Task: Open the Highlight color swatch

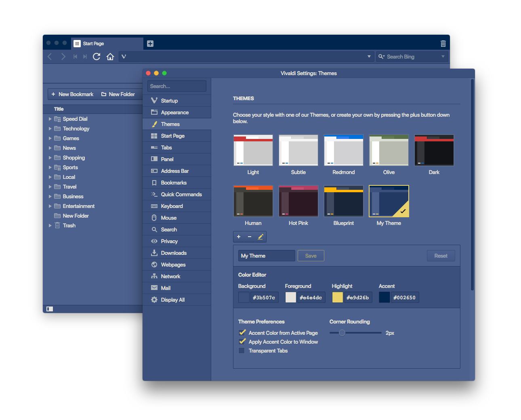Action: [x=337, y=297]
